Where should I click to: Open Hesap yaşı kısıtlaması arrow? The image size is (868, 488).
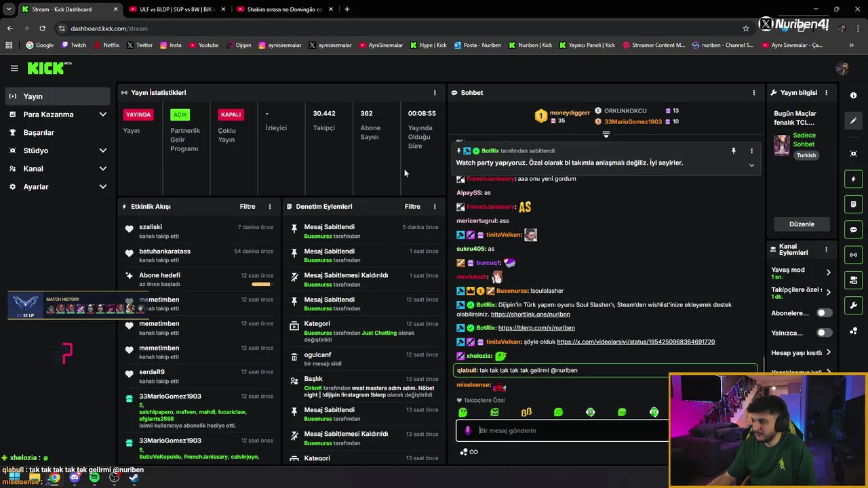coord(828,352)
